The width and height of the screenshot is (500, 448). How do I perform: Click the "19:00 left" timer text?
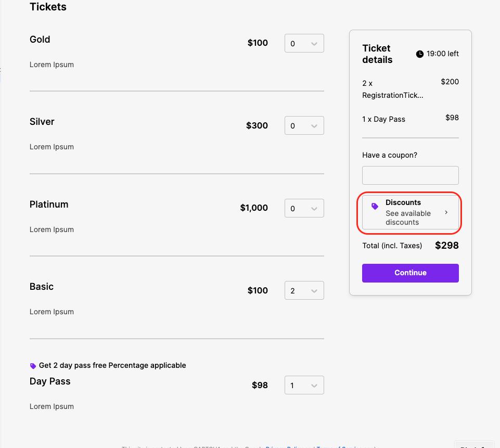click(442, 54)
